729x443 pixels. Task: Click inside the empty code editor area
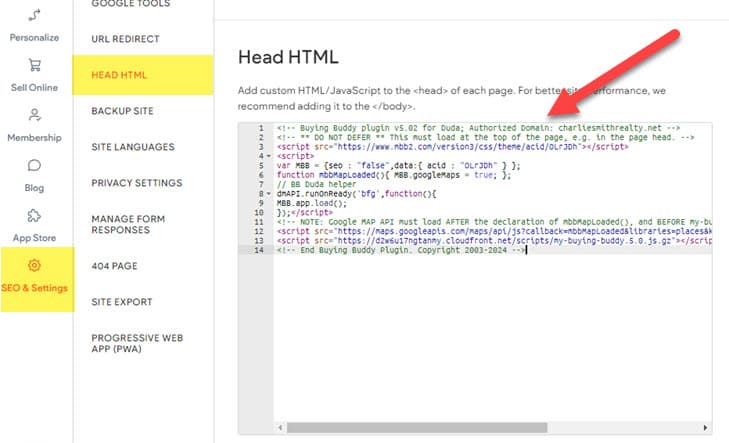coord(493,337)
